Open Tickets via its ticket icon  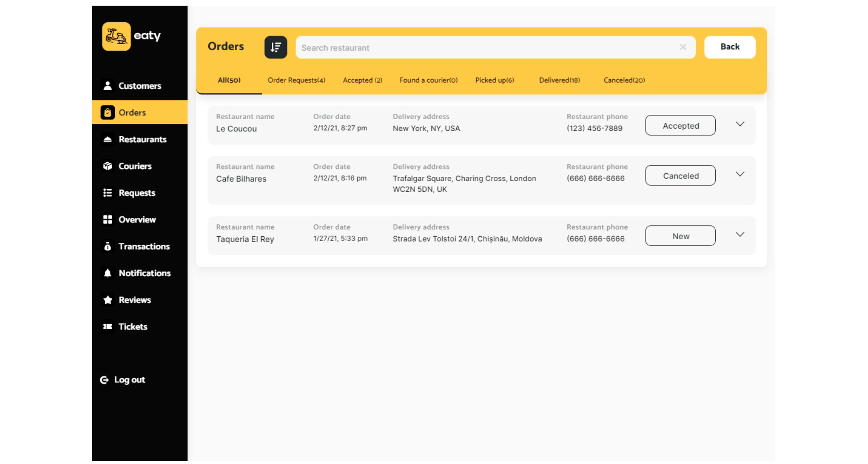tap(108, 326)
